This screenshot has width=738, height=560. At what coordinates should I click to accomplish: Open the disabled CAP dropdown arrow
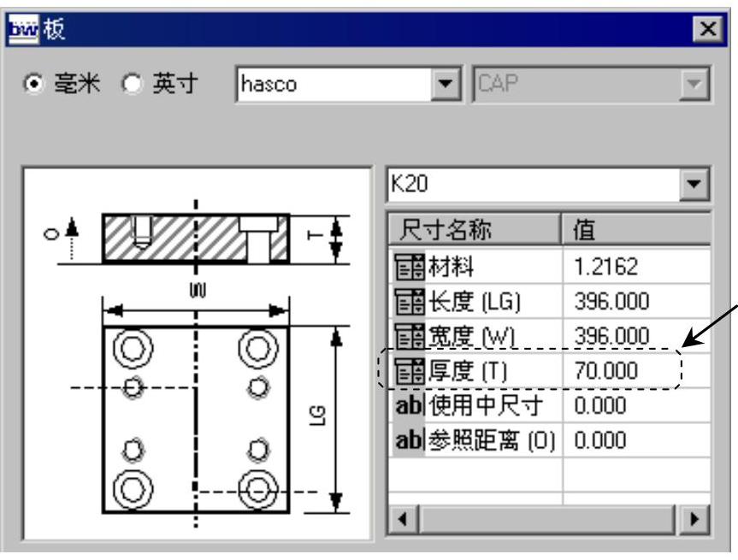694,85
